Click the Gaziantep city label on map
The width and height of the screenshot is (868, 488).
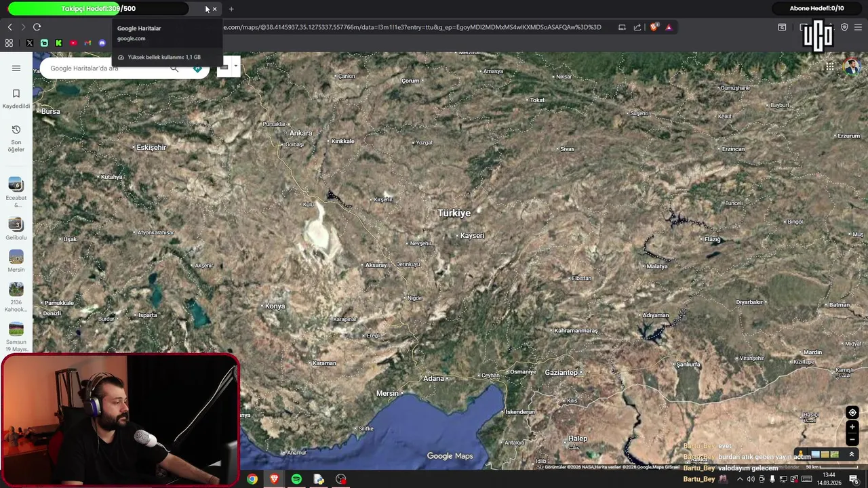pos(561,372)
